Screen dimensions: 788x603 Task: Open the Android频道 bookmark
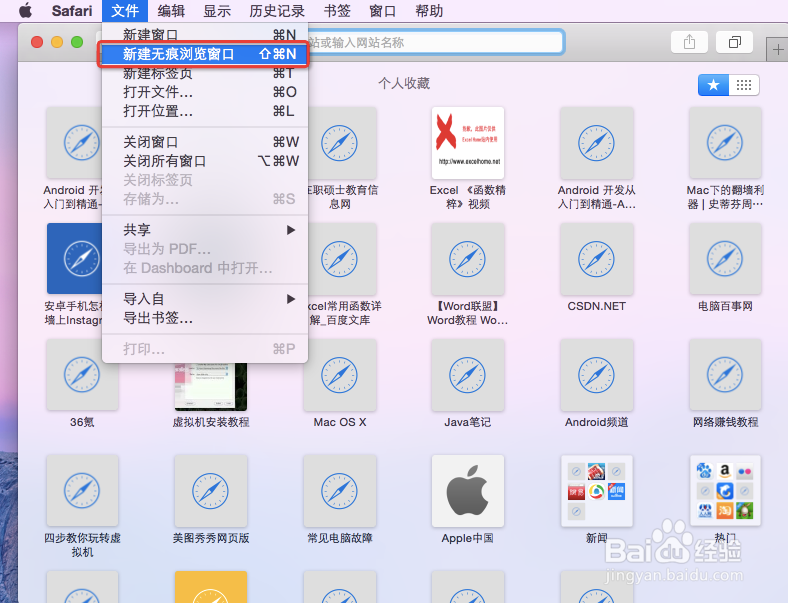597,375
